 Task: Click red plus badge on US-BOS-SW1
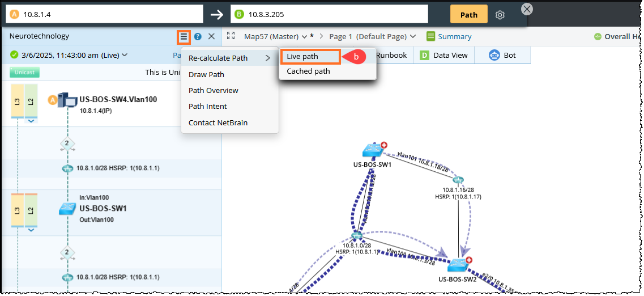coord(385,145)
